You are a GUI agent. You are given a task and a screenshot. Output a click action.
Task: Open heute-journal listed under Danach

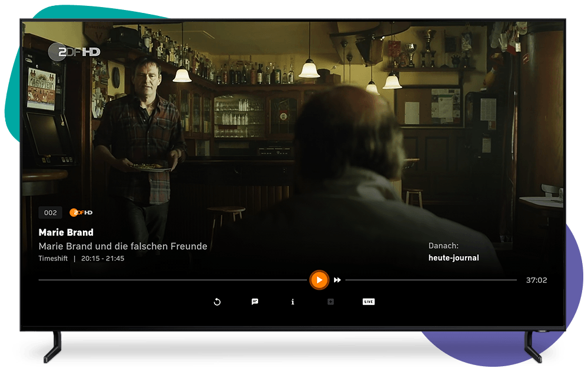pos(455,257)
